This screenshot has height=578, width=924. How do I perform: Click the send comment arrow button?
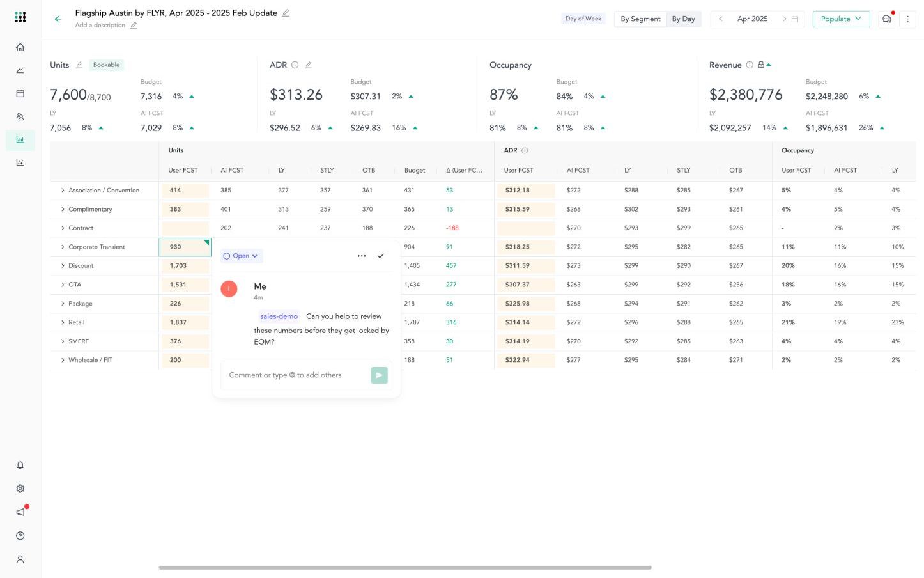[379, 375]
